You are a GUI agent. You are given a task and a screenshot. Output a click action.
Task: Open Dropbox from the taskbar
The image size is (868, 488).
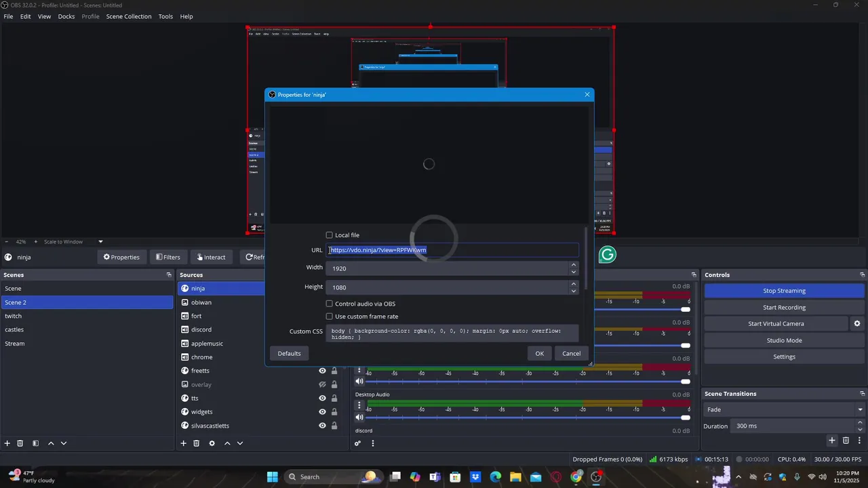pos(476,476)
